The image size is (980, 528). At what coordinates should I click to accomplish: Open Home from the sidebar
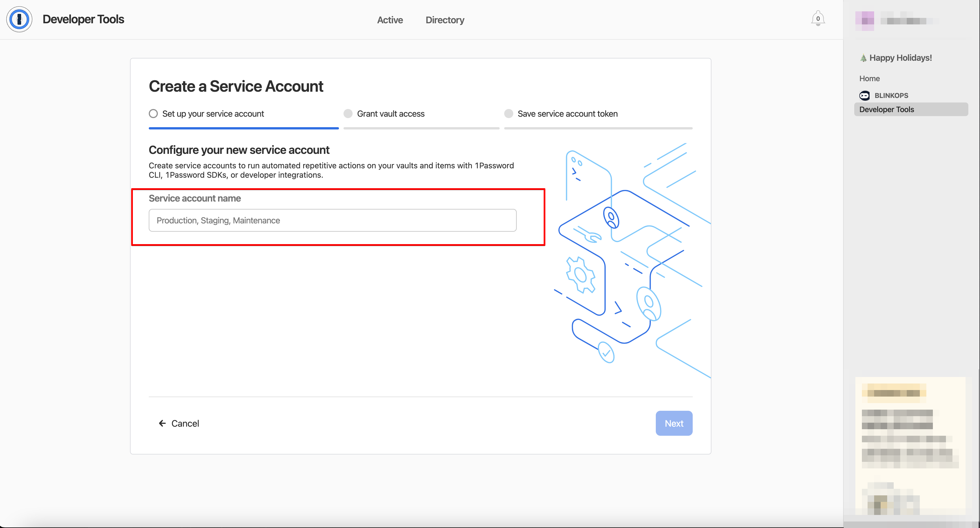pyautogui.click(x=870, y=78)
